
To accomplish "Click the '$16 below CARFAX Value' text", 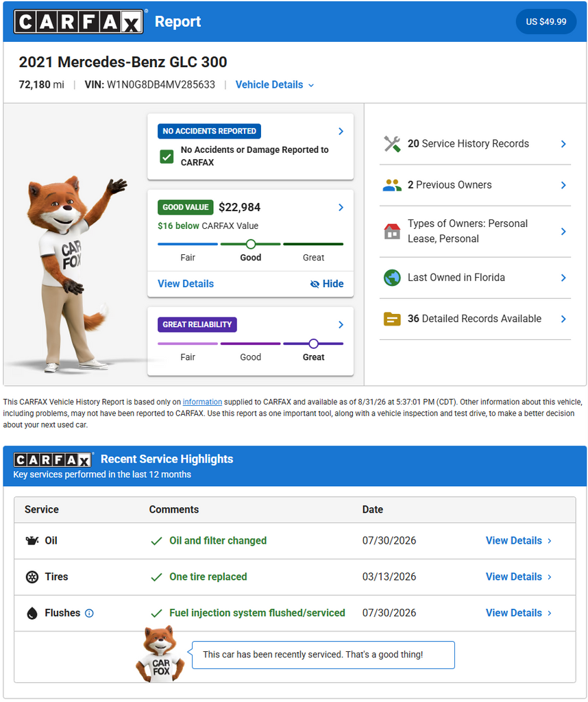I will pos(208,226).
